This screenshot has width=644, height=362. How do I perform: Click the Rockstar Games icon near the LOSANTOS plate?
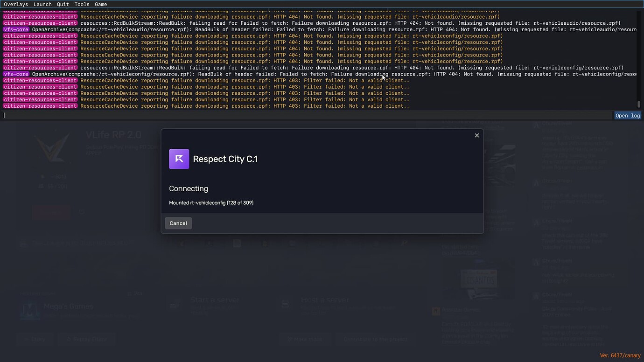coord(435,310)
